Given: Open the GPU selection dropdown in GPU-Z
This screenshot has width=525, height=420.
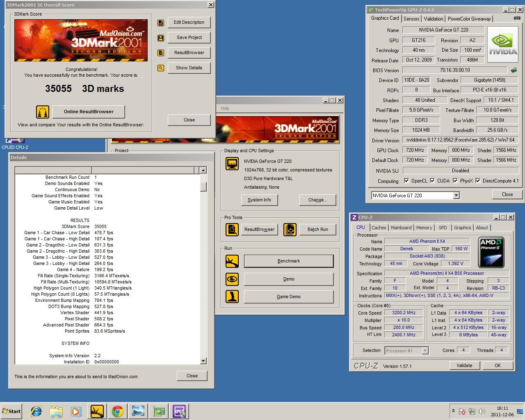Looking at the screenshot, I should pyautogui.click(x=456, y=196).
